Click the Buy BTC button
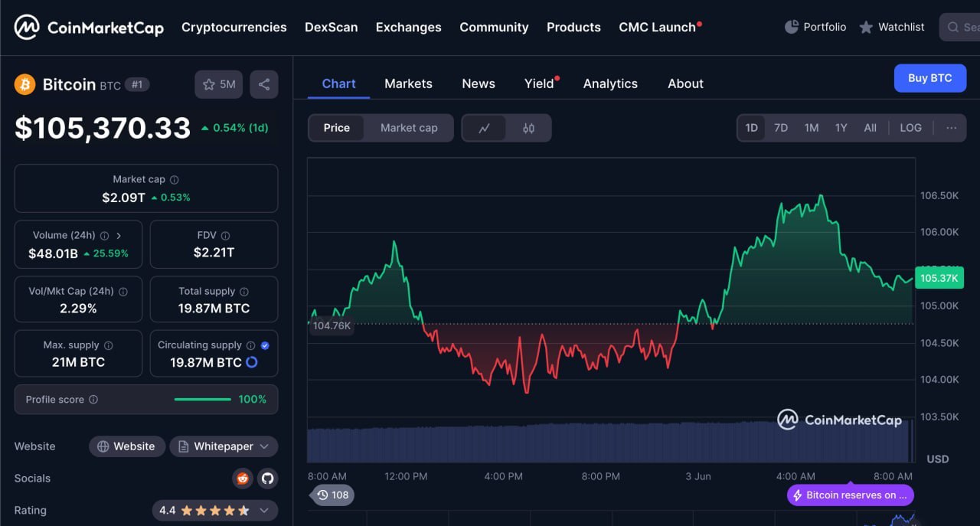 (930, 78)
